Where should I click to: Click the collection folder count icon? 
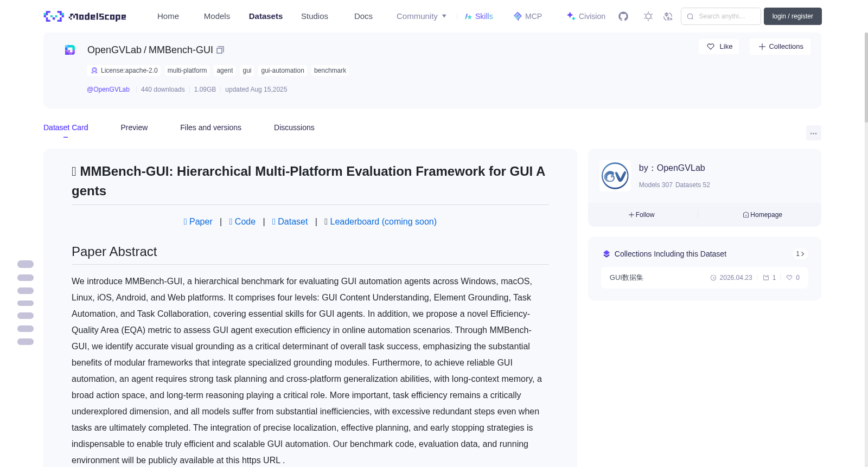pyautogui.click(x=766, y=278)
